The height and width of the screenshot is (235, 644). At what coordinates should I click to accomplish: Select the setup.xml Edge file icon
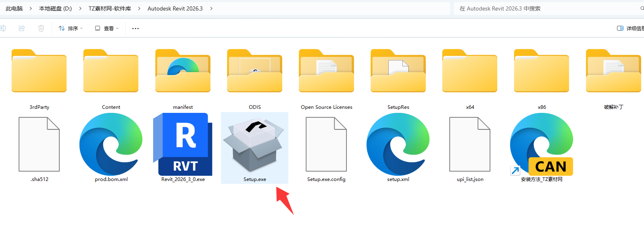pos(398,144)
